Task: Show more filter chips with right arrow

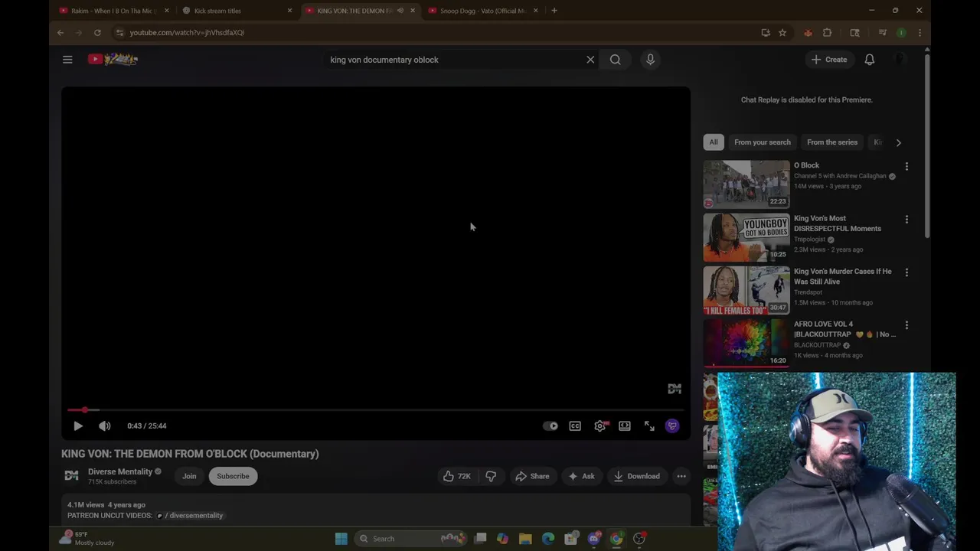Action: click(899, 142)
